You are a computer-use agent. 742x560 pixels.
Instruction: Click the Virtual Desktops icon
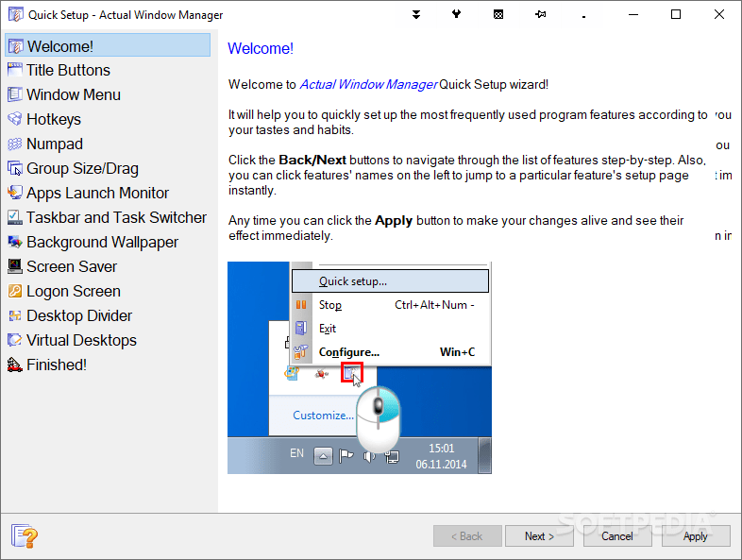pos(15,340)
